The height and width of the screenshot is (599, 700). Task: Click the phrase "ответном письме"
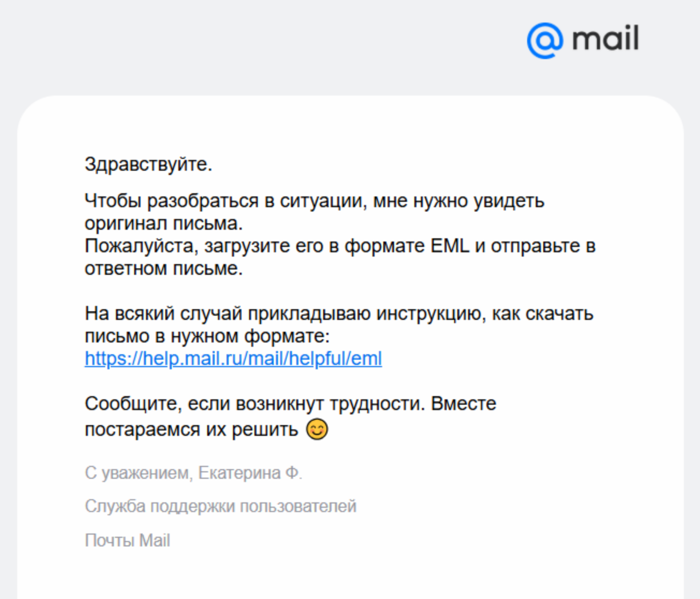tap(163, 268)
